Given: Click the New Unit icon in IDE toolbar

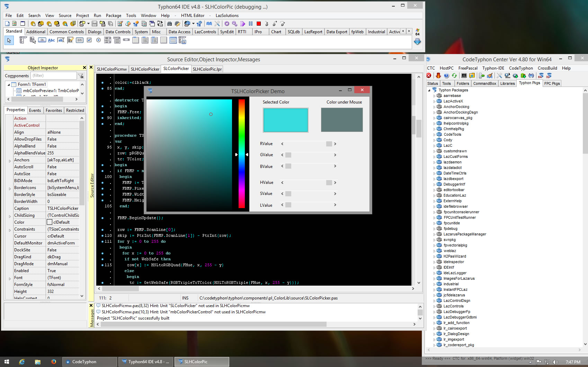Looking at the screenshot, I should pyautogui.click(x=7, y=24).
